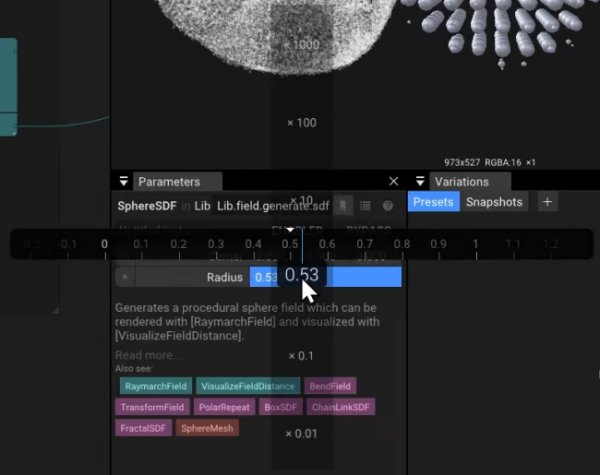This screenshot has width=600, height=475.
Task: Click the dot icon left of Radius
Action: [x=124, y=277]
